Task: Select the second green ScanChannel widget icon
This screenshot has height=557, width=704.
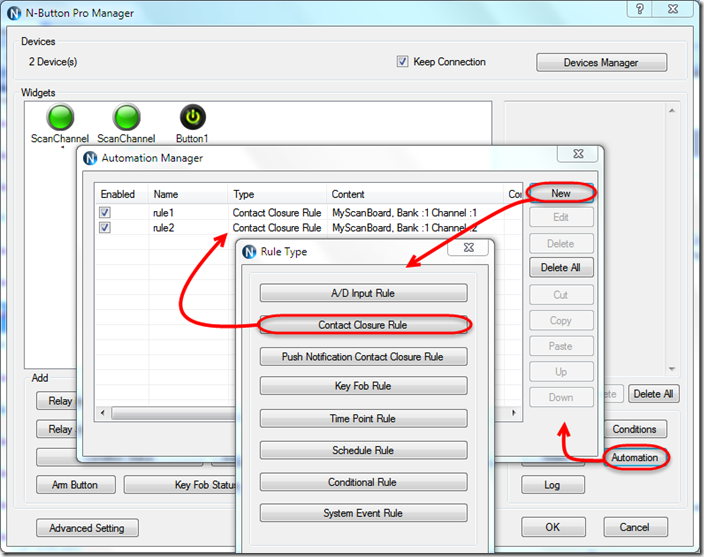Action: (x=127, y=117)
